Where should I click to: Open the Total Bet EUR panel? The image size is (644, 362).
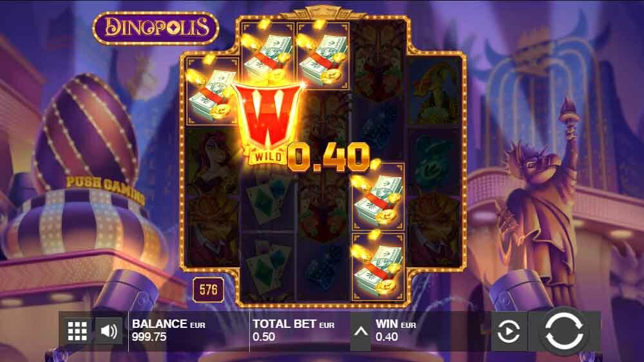293,330
